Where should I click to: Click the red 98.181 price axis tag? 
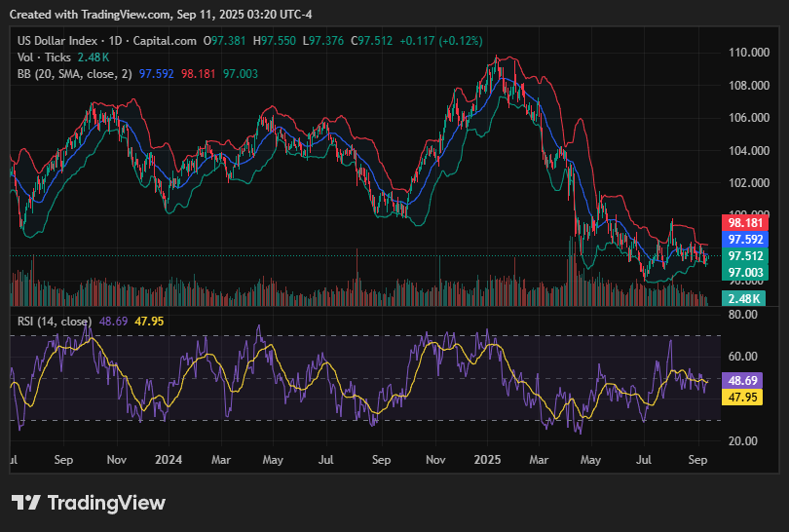(x=745, y=223)
